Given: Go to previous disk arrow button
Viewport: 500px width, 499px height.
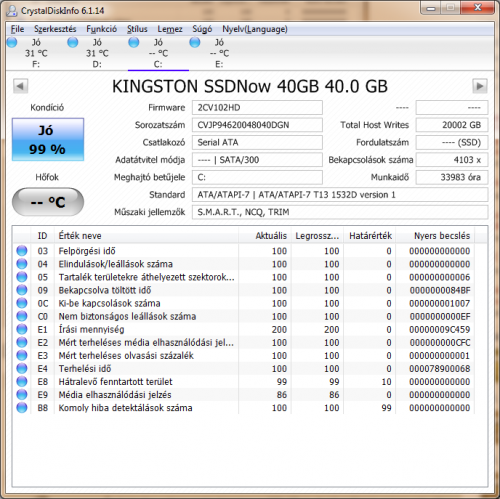Looking at the screenshot, I should [x=20, y=86].
